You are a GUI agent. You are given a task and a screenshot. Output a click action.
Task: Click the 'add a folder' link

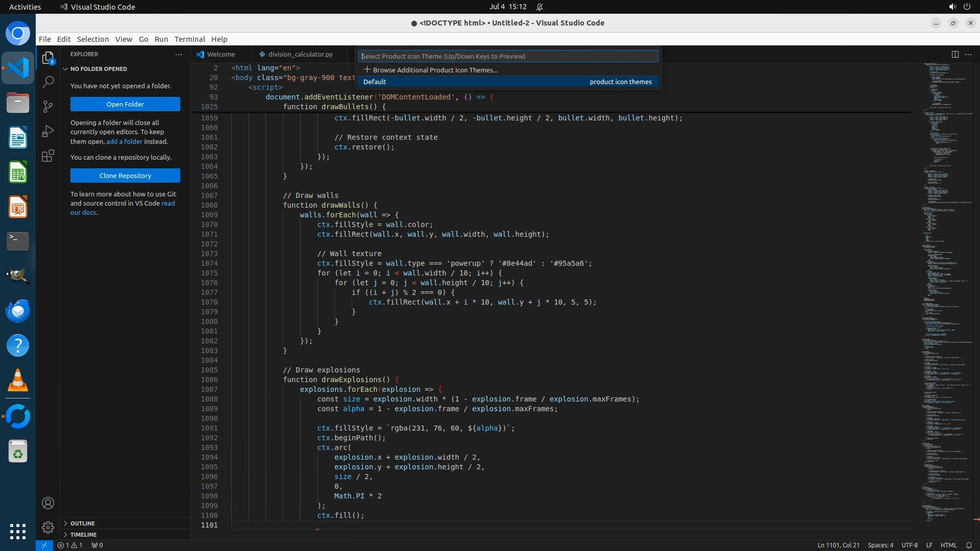pos(124,141)
